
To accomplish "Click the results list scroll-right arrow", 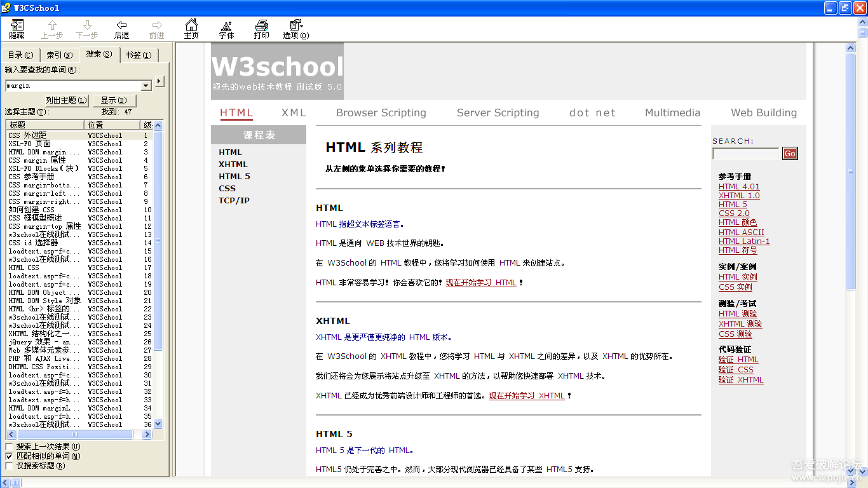I will [147, 435].
